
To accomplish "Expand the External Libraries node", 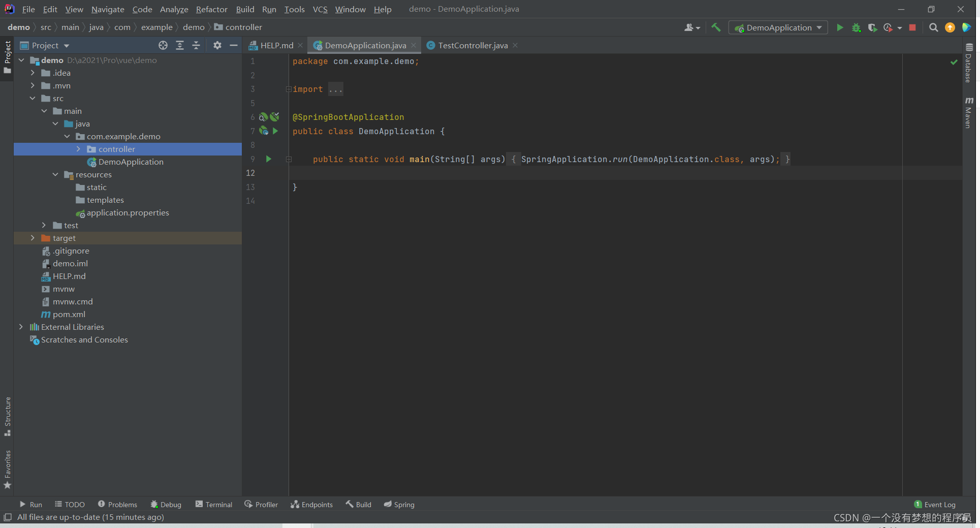I will (21, 327).
